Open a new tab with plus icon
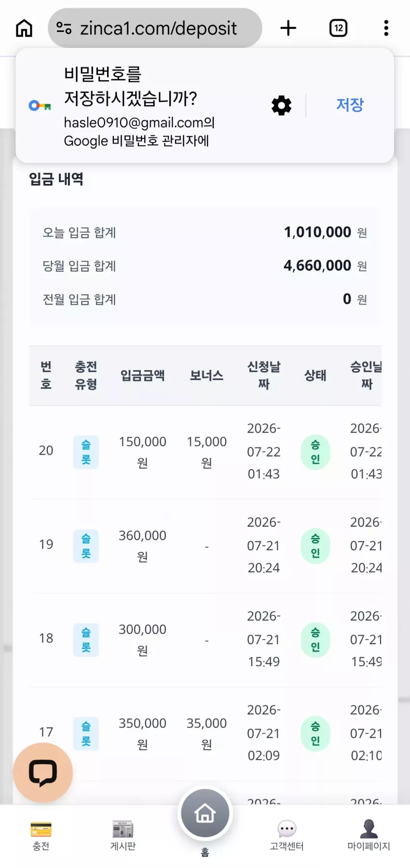 click(x=288, y=28)
